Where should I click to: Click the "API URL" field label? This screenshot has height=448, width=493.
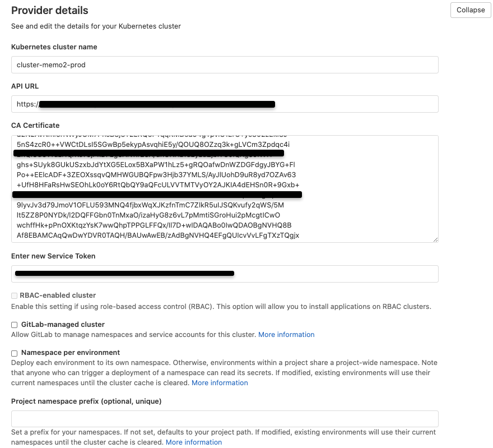(25, 86)
